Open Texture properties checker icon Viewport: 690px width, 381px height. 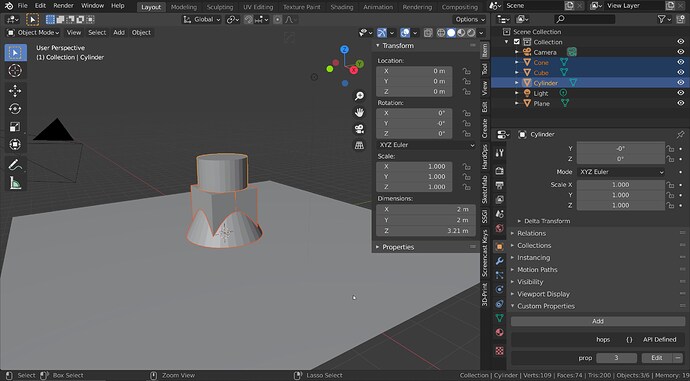[x=499, y=351]
